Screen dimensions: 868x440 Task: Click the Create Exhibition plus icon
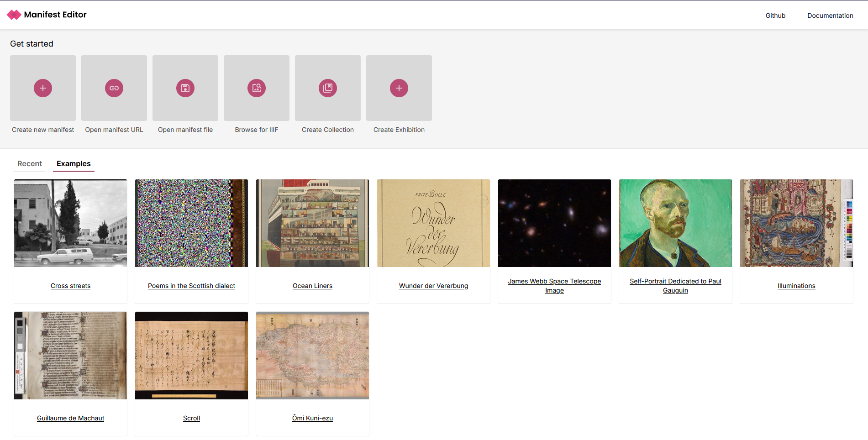tap(399, 88)
